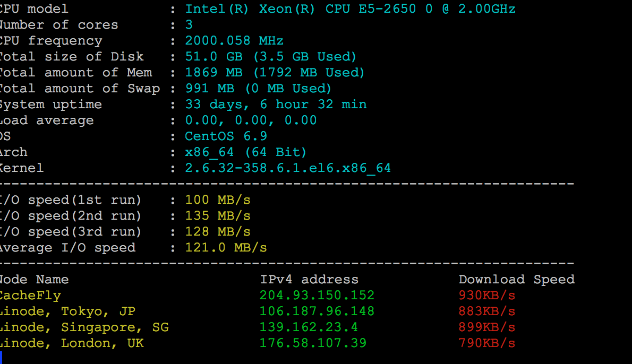Click the CentOS 6.9 OS text

tap(226, 136)
